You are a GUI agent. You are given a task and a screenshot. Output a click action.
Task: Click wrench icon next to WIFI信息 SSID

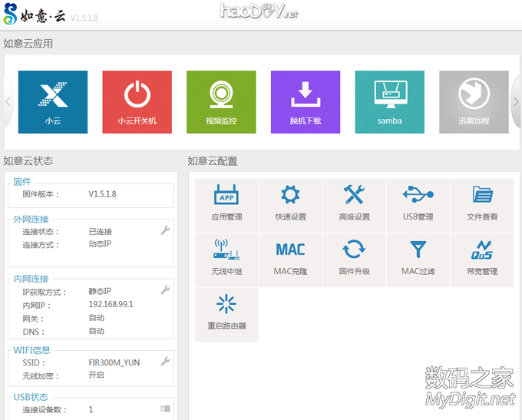[164, 362]
